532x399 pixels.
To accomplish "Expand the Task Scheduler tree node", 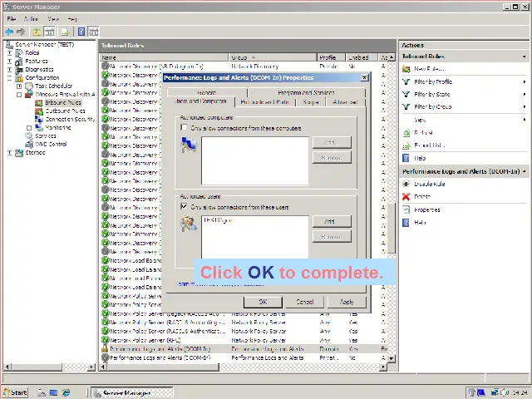I will 19,86.
